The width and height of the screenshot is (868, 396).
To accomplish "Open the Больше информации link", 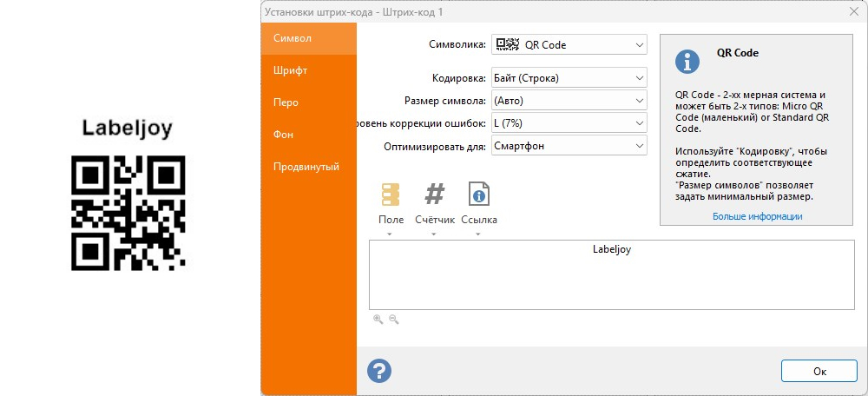I will point(757,216).
